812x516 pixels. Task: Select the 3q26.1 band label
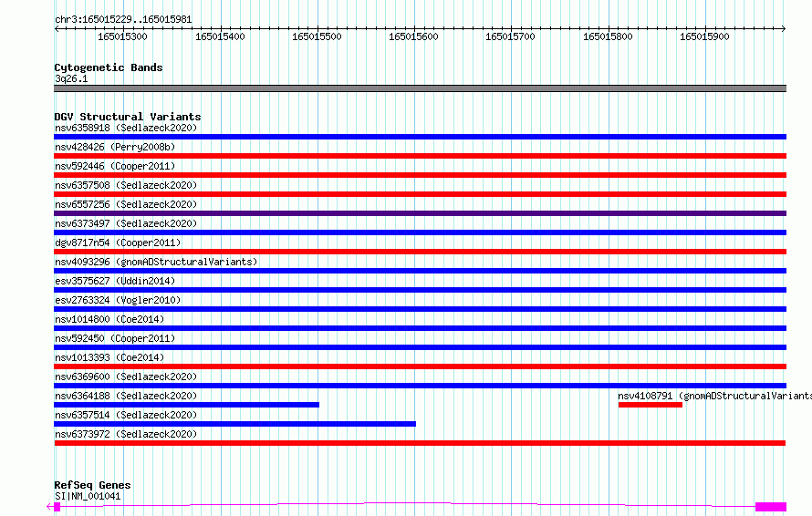[x=71, y=78]
